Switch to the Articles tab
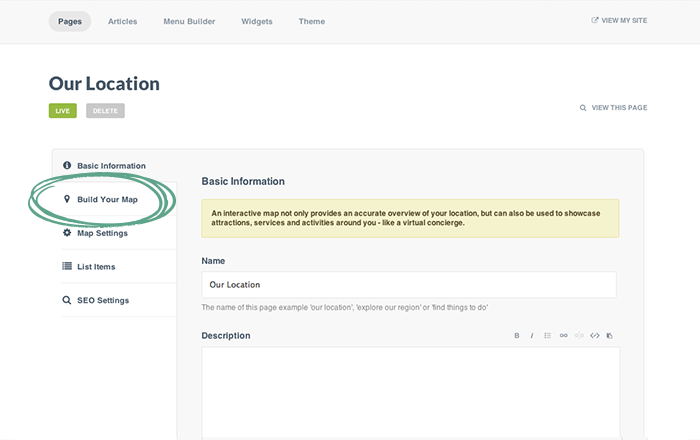Screen dimensions: 700x440 [122, 21]
